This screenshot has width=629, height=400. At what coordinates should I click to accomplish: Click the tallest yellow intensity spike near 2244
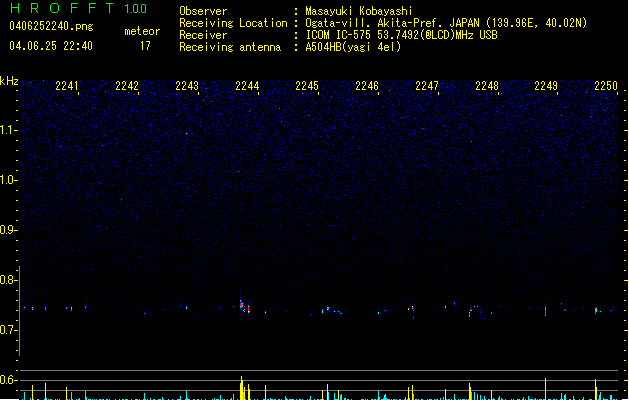pyautogui.click(x=241, y=388)
